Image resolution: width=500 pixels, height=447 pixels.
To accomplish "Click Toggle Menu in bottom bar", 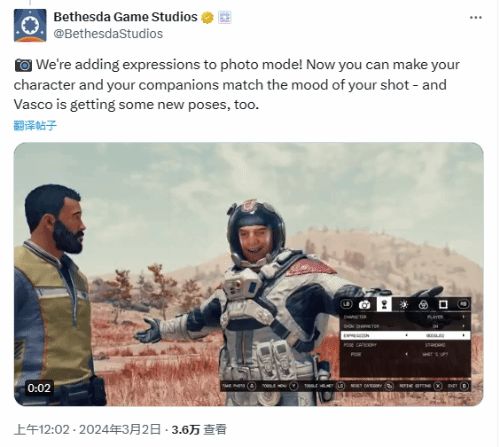I will click(280, 386).
